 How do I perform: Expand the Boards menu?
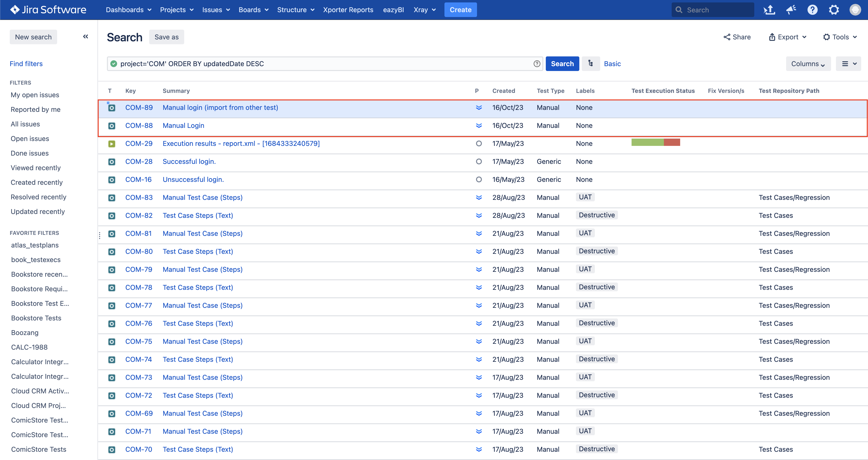pos(253,10)
